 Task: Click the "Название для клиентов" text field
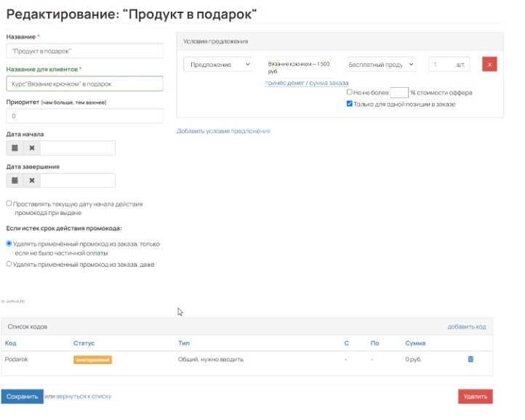pyautogui.click(x=84, y=84)
